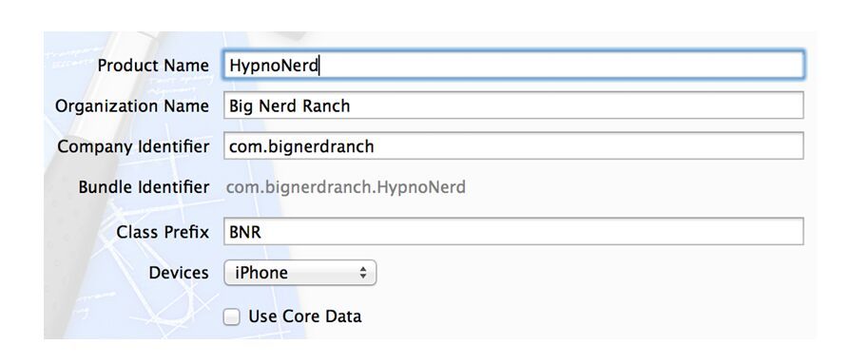Click the "Big Nerd Ranch" text
This screenshot has height=364, width=868.
pos(290,105)
